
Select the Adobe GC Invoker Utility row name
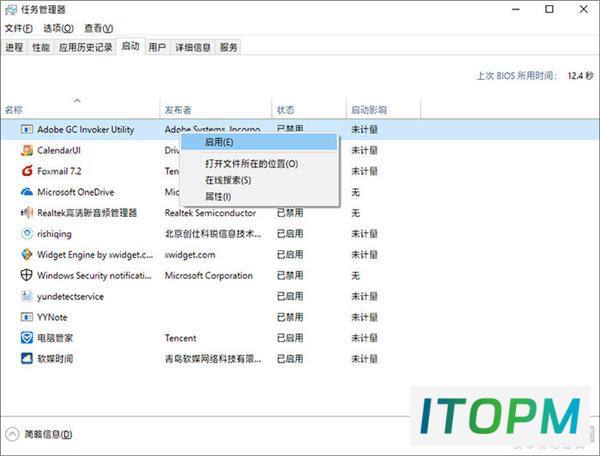86,130
